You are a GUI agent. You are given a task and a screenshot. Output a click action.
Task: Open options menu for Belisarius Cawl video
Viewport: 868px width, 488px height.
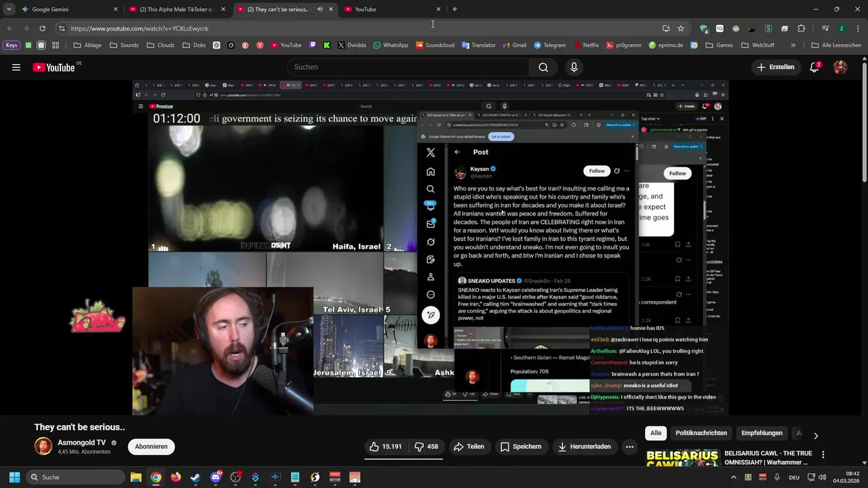click(x=823, y=455)
